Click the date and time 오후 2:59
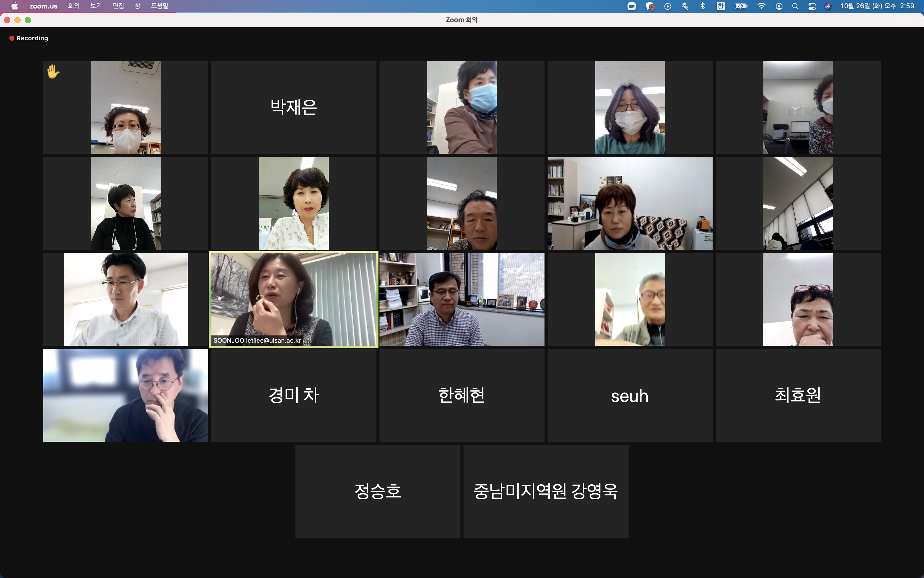This screenshot has height=578, width=924. [877, 6]
